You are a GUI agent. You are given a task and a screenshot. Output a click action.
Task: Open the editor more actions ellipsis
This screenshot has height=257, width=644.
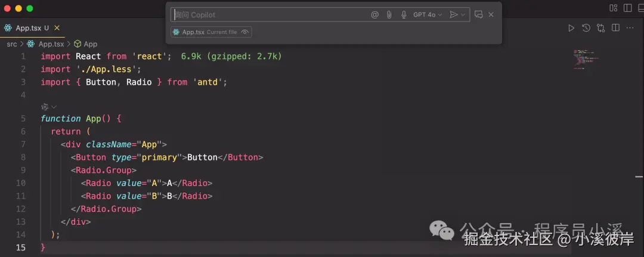tap(630, 28)
